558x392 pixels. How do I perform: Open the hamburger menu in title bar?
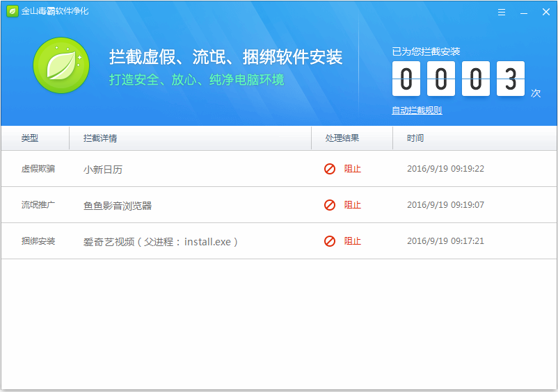click(x=502, y=12)
